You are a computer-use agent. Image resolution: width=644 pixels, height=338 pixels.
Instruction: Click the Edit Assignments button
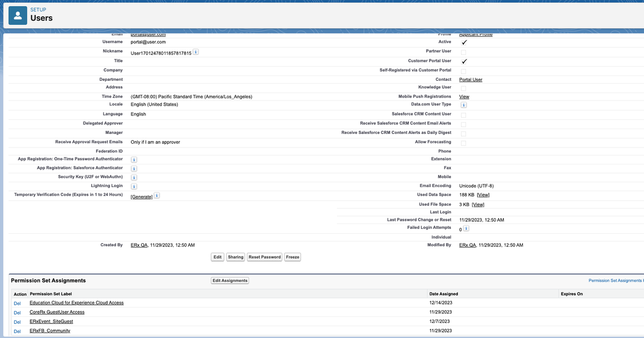230,280
